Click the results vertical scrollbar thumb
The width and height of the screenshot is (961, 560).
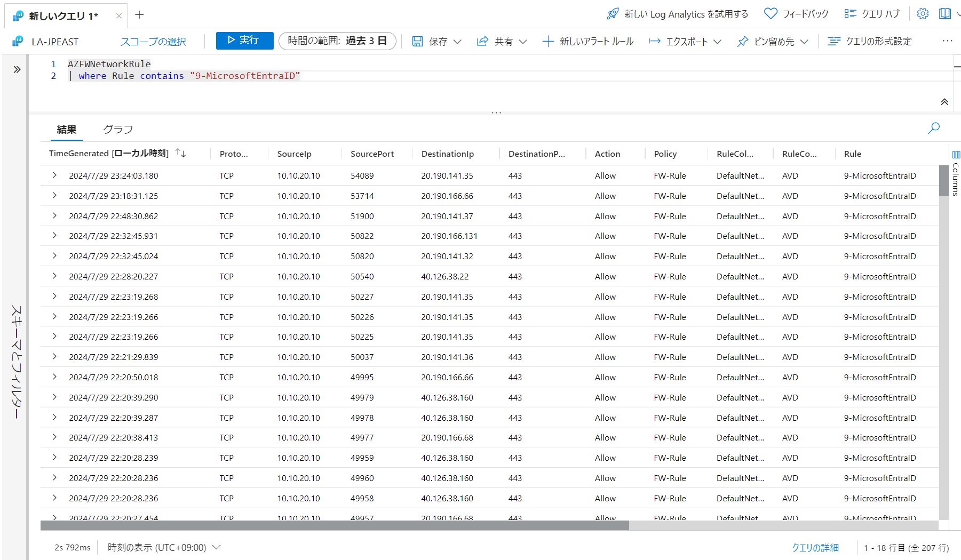[x=944, y=180]
